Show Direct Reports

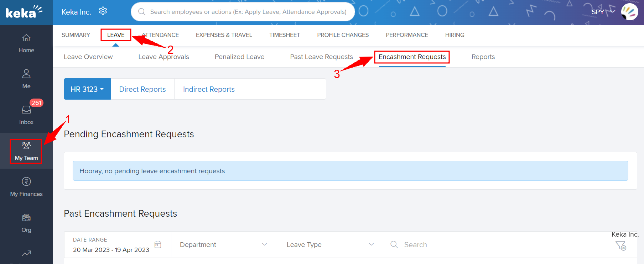[142, 89]
